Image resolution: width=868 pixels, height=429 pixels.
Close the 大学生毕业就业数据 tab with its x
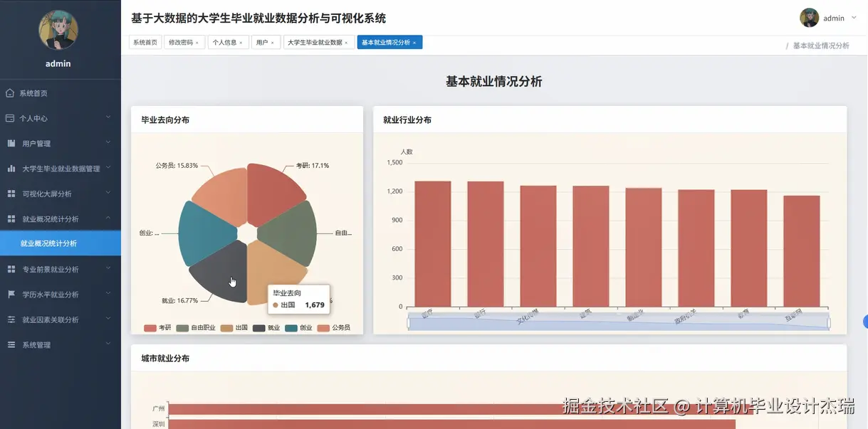(x=346, y=43)
